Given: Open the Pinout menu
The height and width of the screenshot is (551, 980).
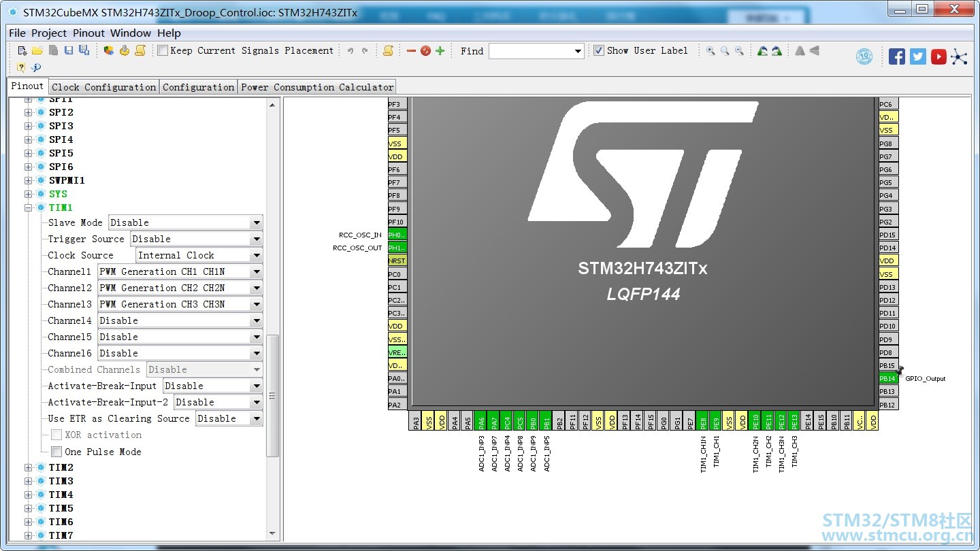Looking at the screenshot, I should [x=89, y=33].
